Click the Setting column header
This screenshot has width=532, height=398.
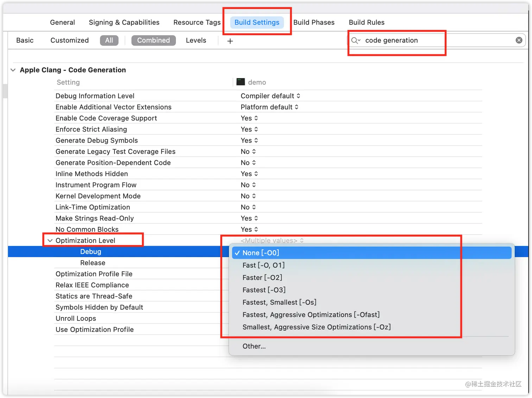(x=68, y=82)
